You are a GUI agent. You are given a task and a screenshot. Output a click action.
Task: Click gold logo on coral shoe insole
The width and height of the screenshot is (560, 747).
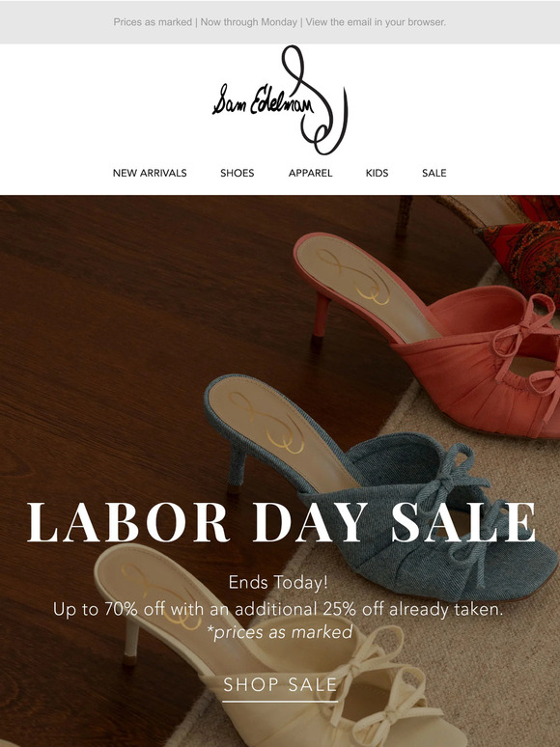coord(355,277)
